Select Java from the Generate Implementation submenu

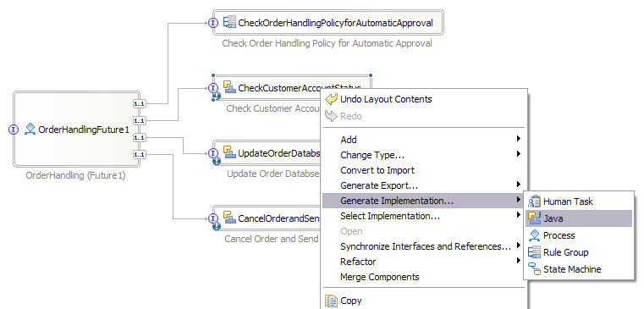[579, 218]
